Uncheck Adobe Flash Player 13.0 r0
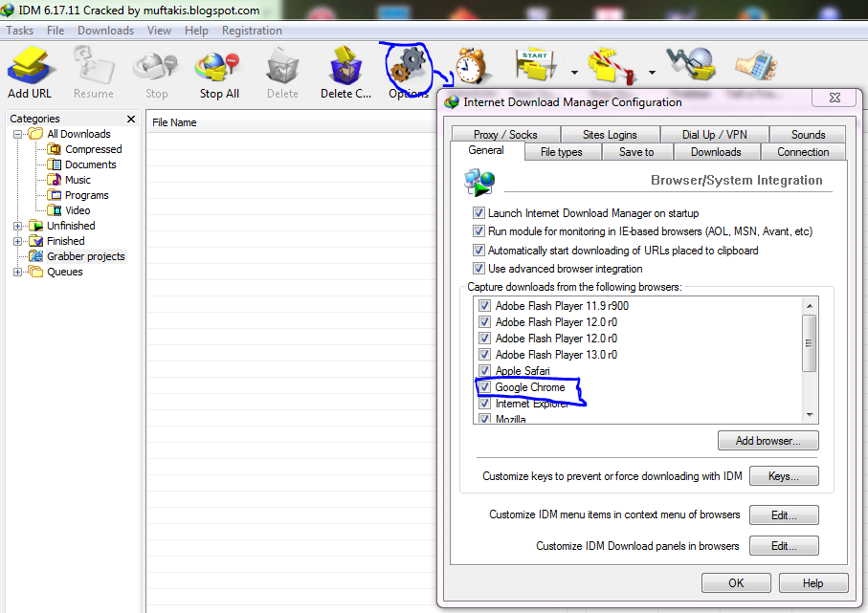 click(x=484, y=354)
